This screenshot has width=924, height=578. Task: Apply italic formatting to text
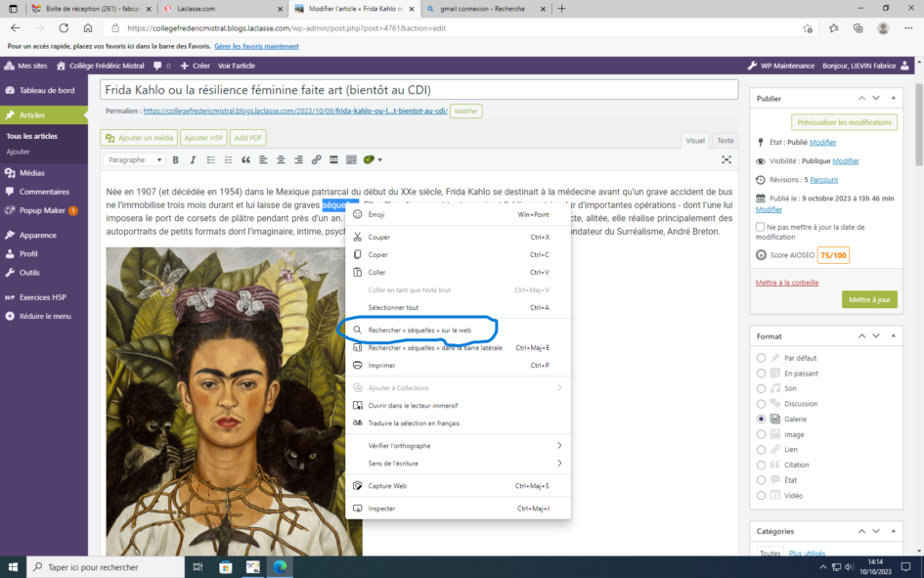193,159
